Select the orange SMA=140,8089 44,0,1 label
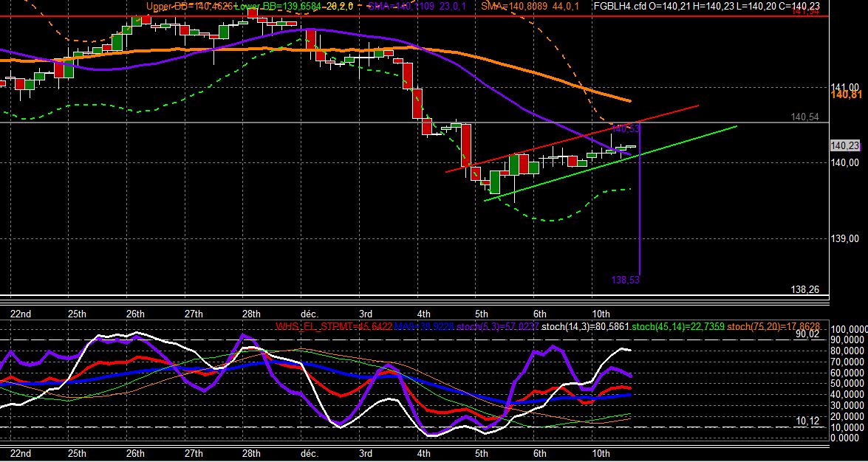Viewport: 868px width, 462px height. pos(530,6)
